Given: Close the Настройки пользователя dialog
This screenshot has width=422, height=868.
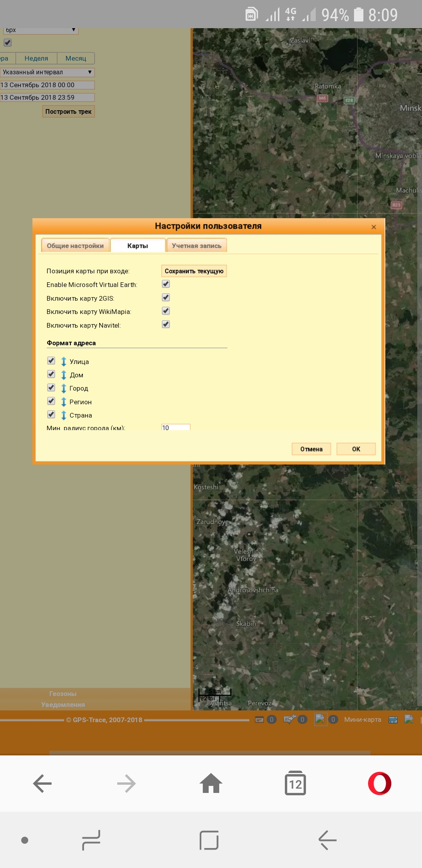Looking at the screenshot, I should [374, 227].
